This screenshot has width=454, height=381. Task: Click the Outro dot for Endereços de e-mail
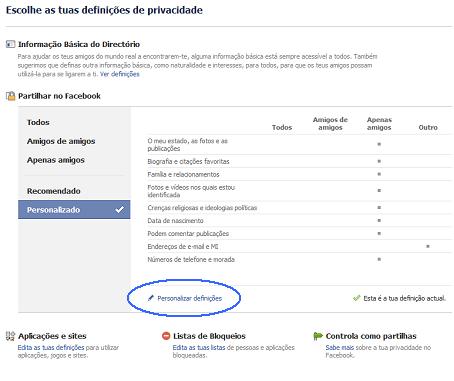tap(428, 246)
